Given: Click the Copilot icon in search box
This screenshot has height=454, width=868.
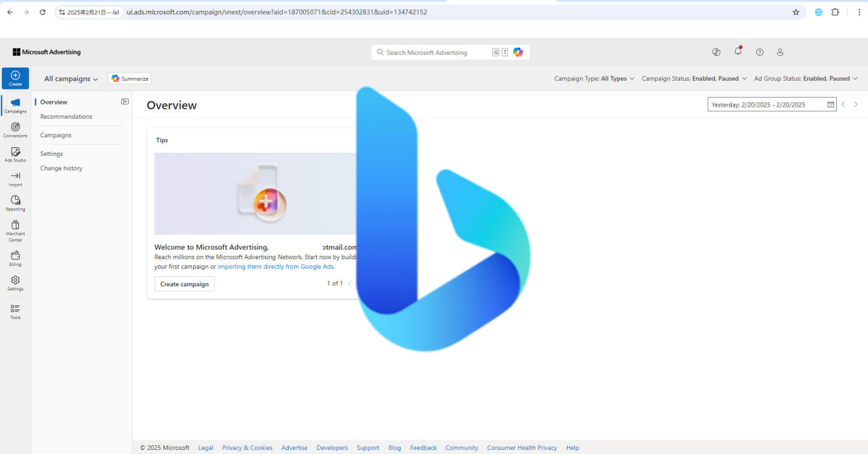Looking at the screenshot, I should point(518,52).
